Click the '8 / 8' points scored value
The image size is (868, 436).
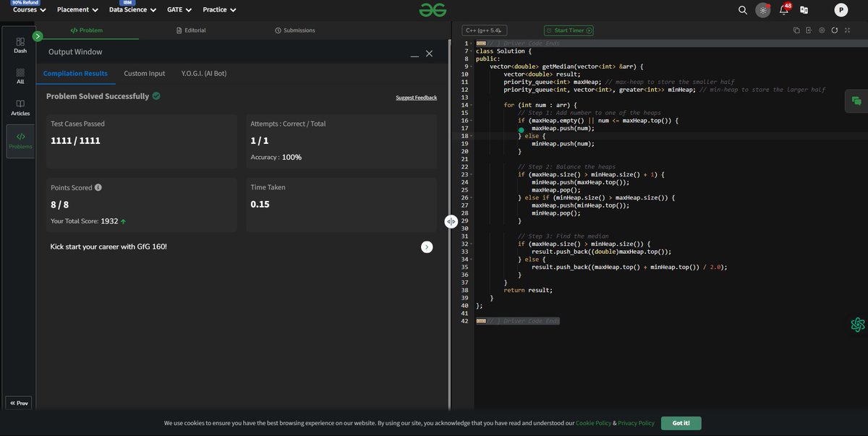[59, 205]
